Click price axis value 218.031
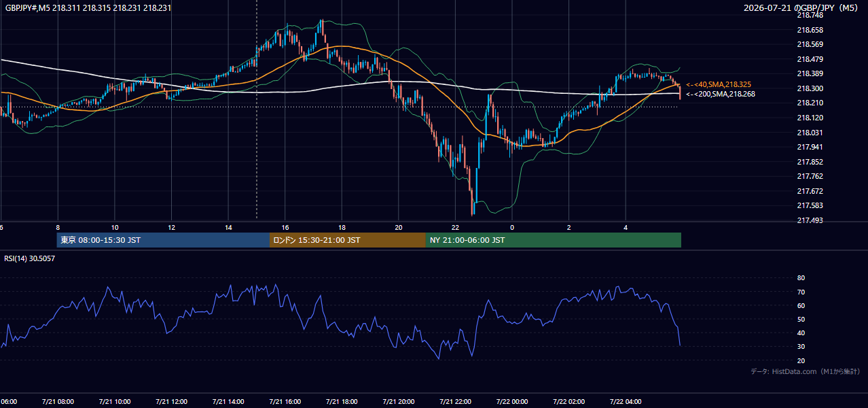The width and height of the screenshot is (868, 408). pos(809,133)
